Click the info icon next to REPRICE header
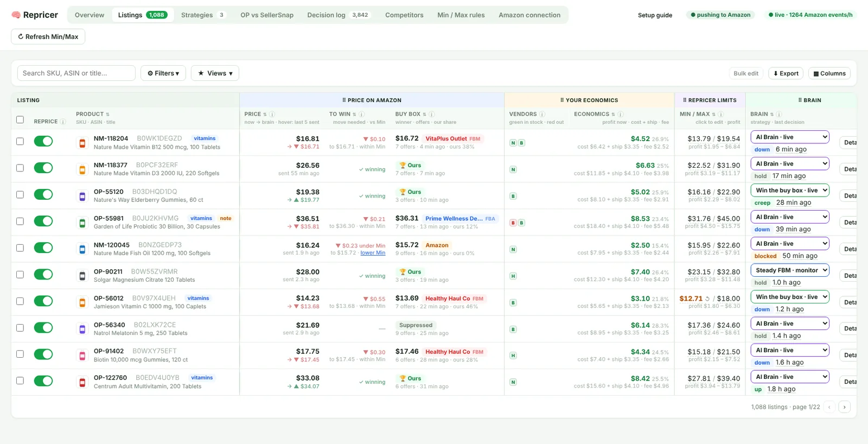 [63, 122]
